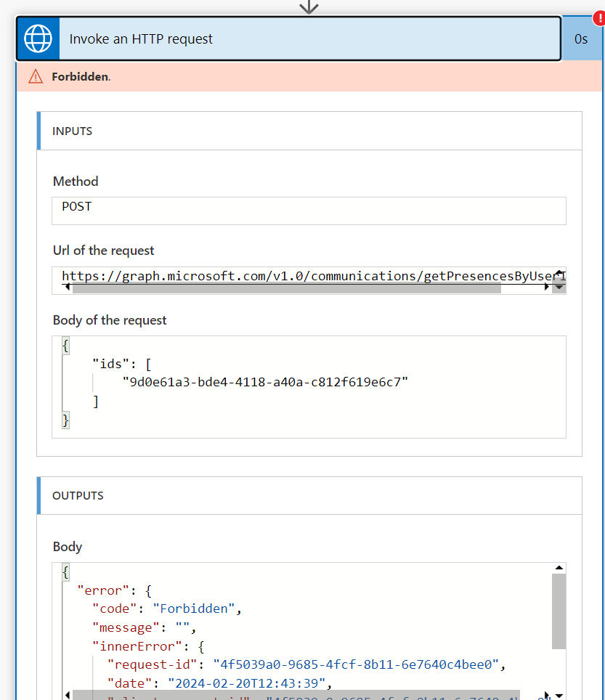The height and width of the screenshot is (700, 605).
Task: Collapse the OUTPUTS section header
Action: (x=309, y=496)
